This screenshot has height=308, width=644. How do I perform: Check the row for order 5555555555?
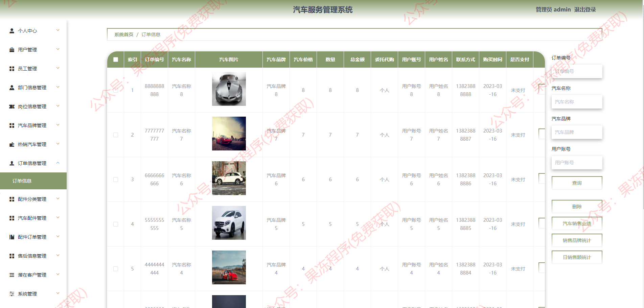[x=116, y=224]
